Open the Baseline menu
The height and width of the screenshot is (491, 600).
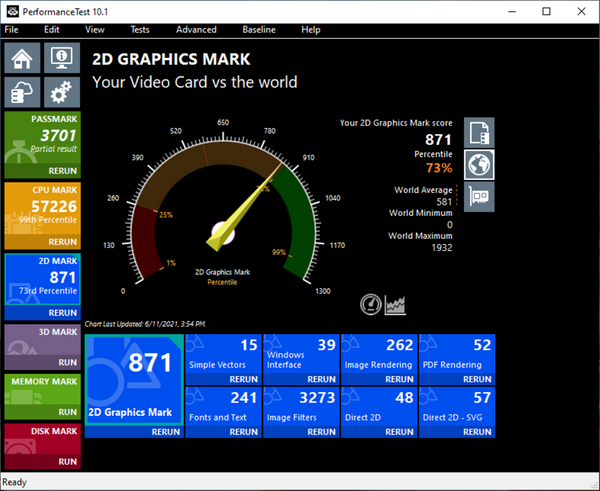point(259,29)
